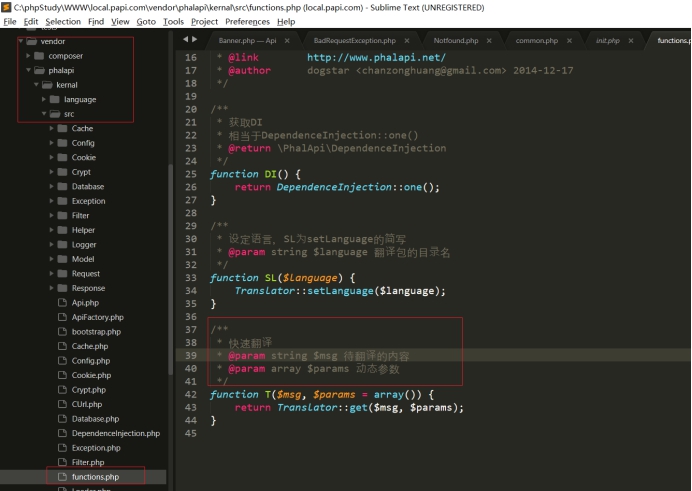Click the ApiFactory.php file icon
The image size is (692, 491).
tap(62, 317)
